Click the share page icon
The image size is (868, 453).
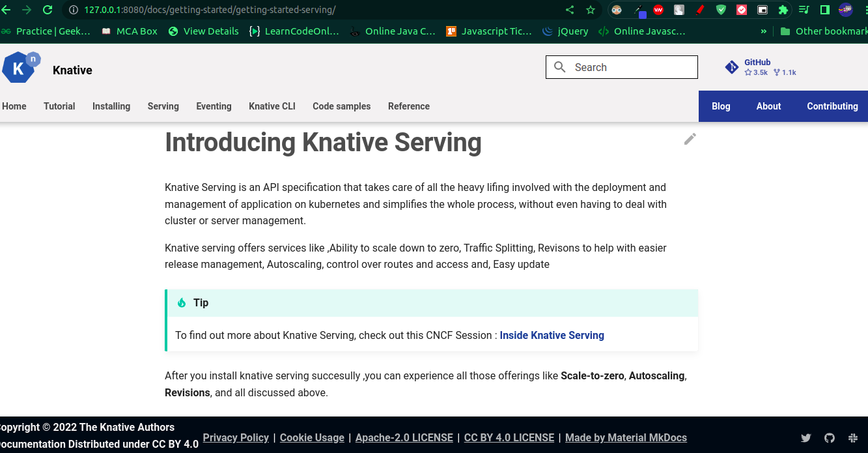(570, 10)
